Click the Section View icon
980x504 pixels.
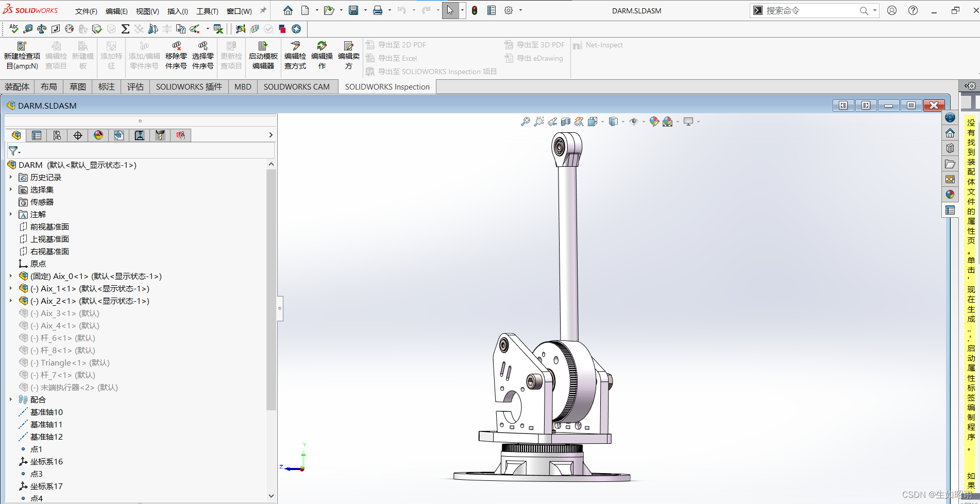pyautogui.click(x=566, y=121)
